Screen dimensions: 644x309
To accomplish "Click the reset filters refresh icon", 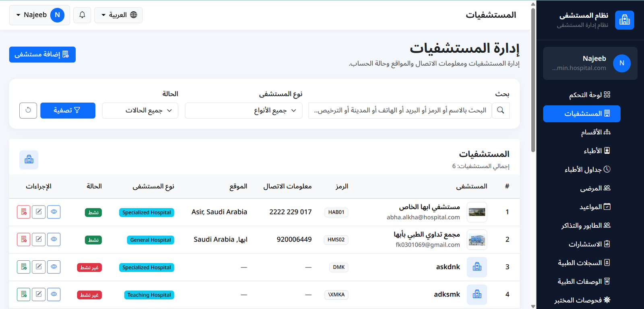I will tap(28, 110).
